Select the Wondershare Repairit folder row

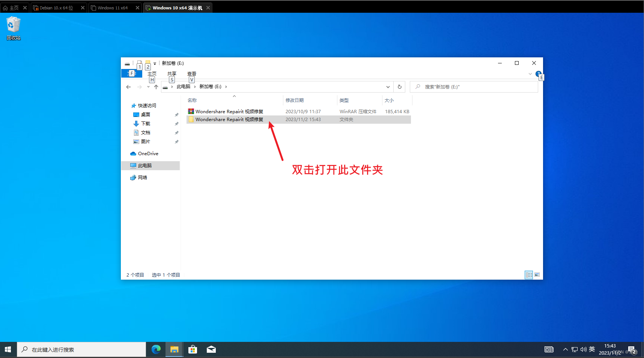point(299,120)
